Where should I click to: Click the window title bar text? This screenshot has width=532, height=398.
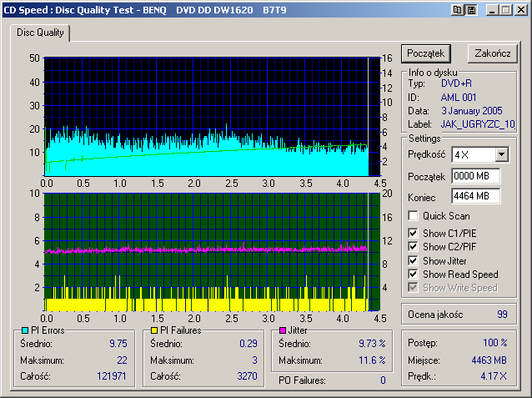click(x=145, y=10)
